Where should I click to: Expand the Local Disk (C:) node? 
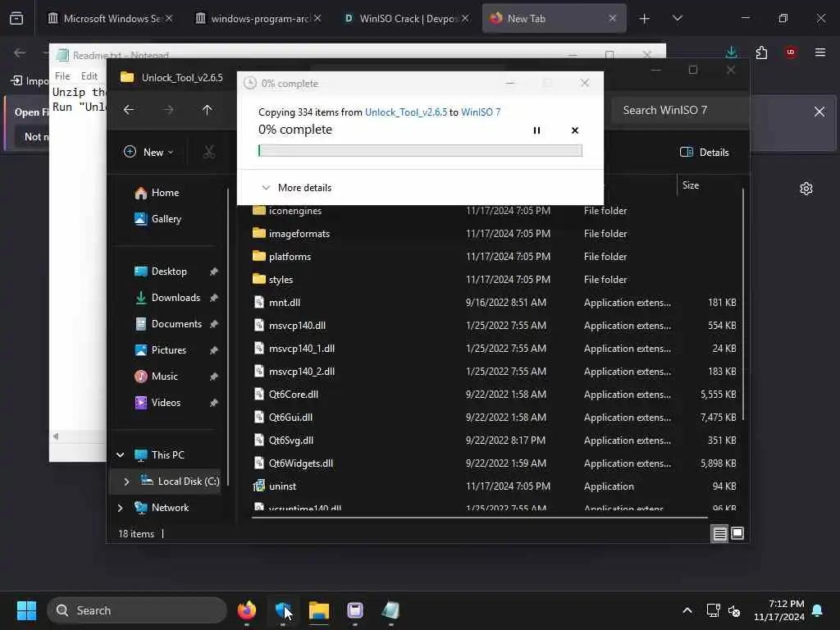(x=126, y=481)
